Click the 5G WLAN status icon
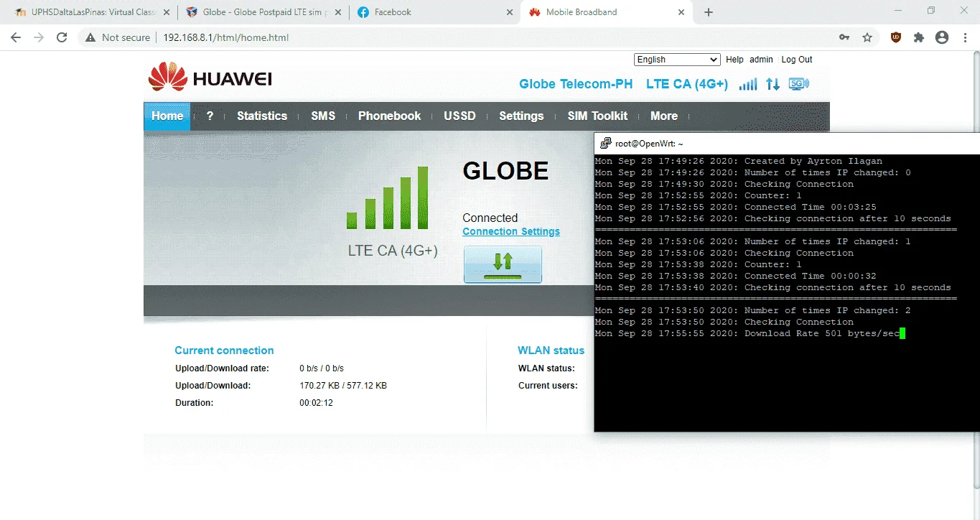 pyautogui.click(x=799, y=83)
